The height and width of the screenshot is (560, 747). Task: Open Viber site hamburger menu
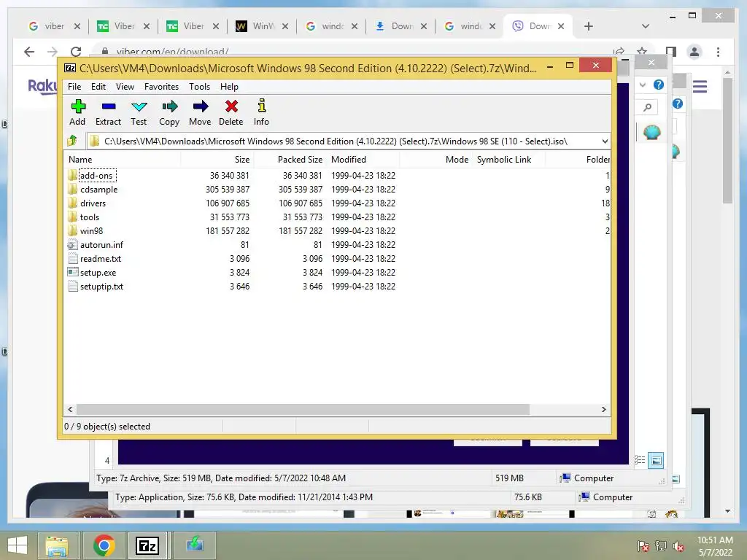tap(700, 87)
